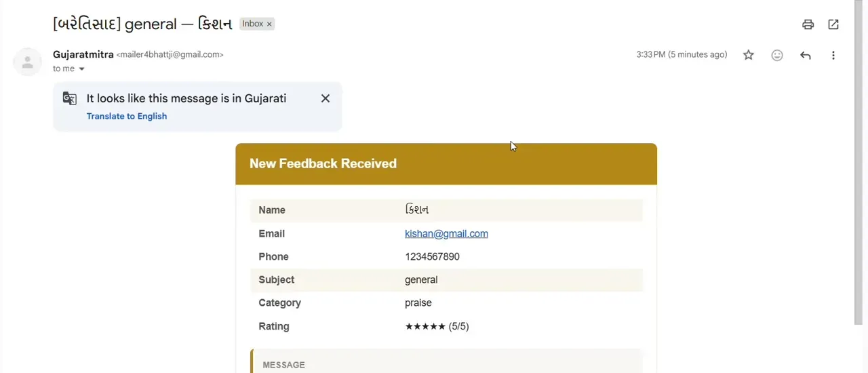The height and width of the screenshot is (373, 868).
Task: Add emoji reaction to the email
Action: tap(777, 55)
